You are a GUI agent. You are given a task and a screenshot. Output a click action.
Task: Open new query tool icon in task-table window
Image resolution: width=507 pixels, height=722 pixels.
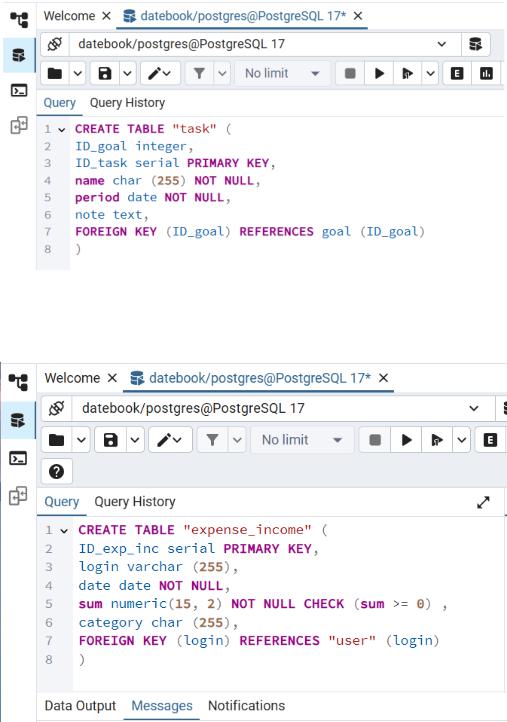475,44
